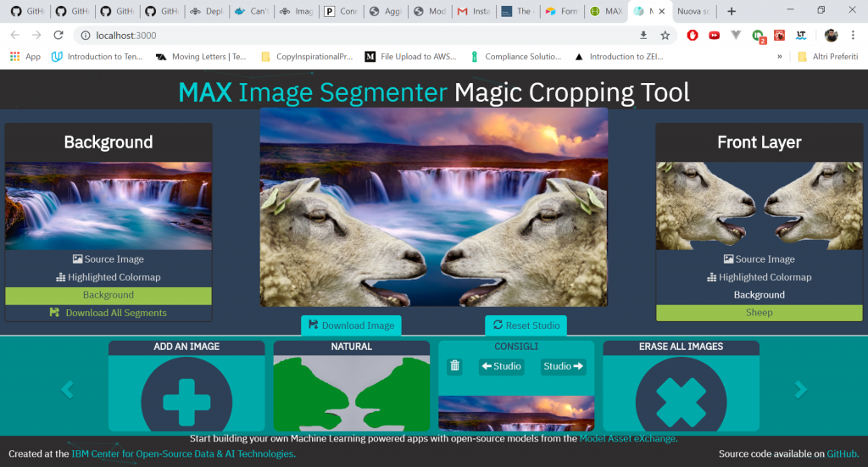Viewport: 868px width, 467px height.
Task: Select Highlighted Colormap under Front Layer panel
Action: (759, 277)
